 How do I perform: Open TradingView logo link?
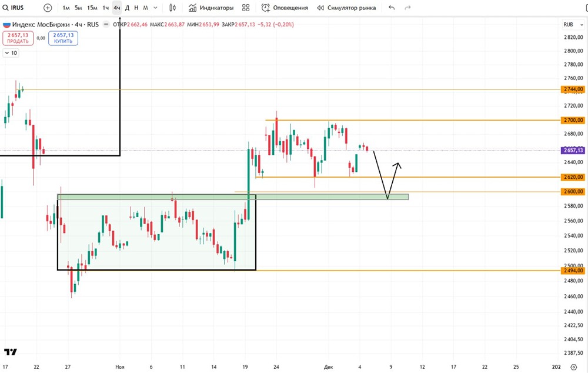coord(11,352)
